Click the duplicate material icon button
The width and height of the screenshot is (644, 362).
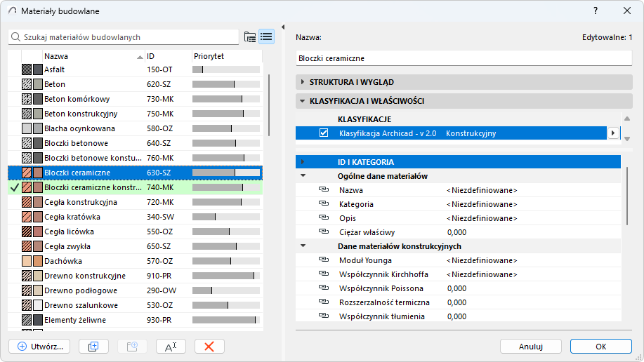point(93,346)
